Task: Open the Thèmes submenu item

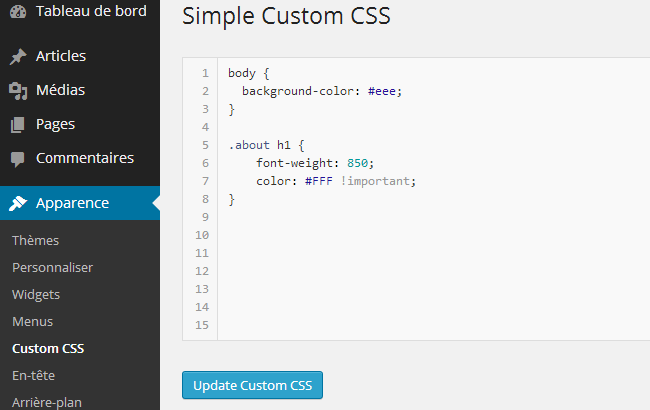Action: [x=36, y=240]
